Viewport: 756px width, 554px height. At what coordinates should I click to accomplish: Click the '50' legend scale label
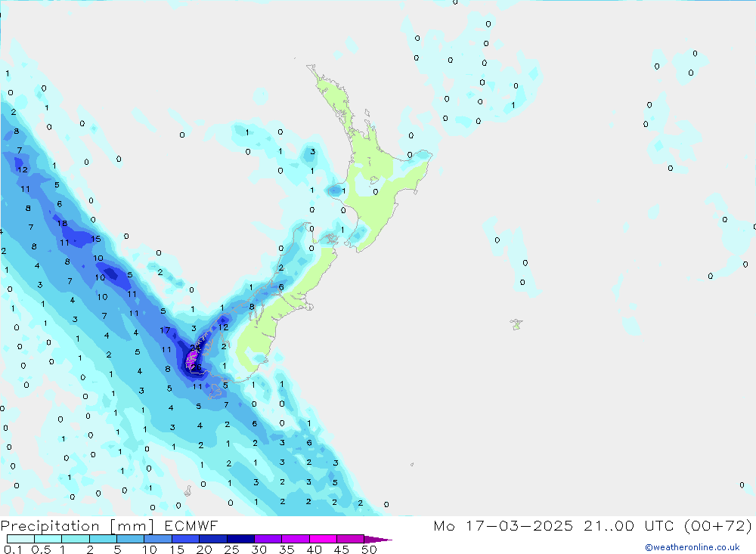click(369, 549)
